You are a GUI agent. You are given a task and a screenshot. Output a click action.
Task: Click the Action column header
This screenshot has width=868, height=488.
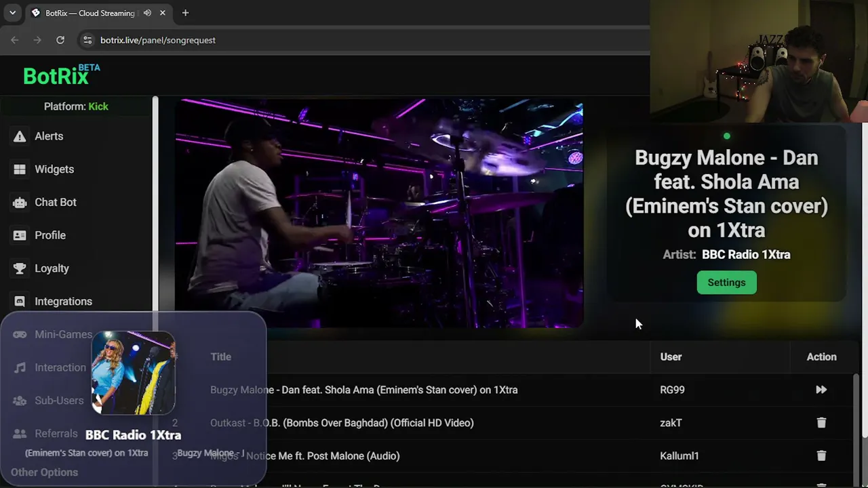click(x=821, y=357)
